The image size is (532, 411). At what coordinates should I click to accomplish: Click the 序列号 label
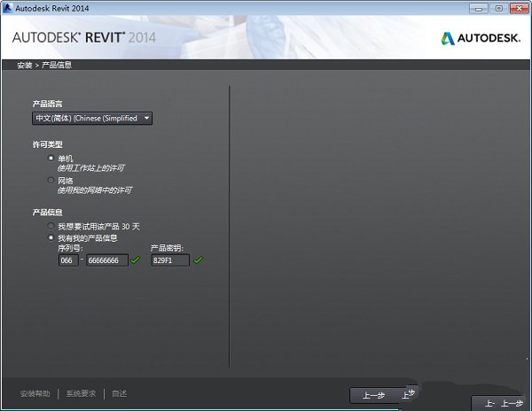[x=70, y=248]
